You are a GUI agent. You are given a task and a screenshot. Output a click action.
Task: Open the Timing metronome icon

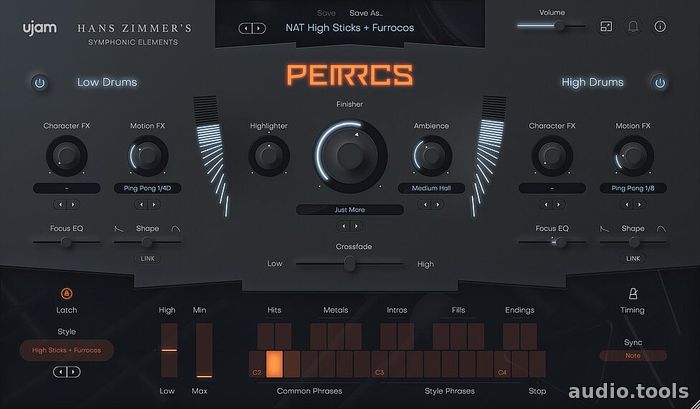(633, 293)
